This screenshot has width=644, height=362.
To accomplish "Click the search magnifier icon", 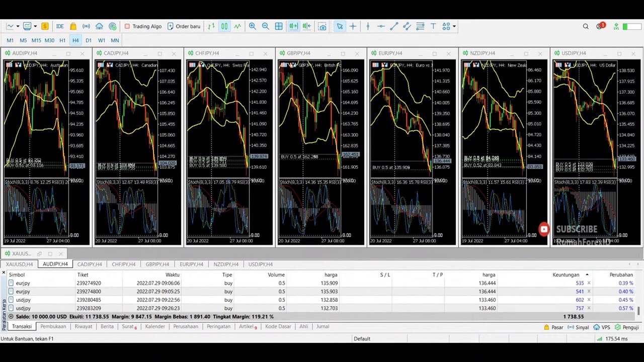I will tap(586, 26).
